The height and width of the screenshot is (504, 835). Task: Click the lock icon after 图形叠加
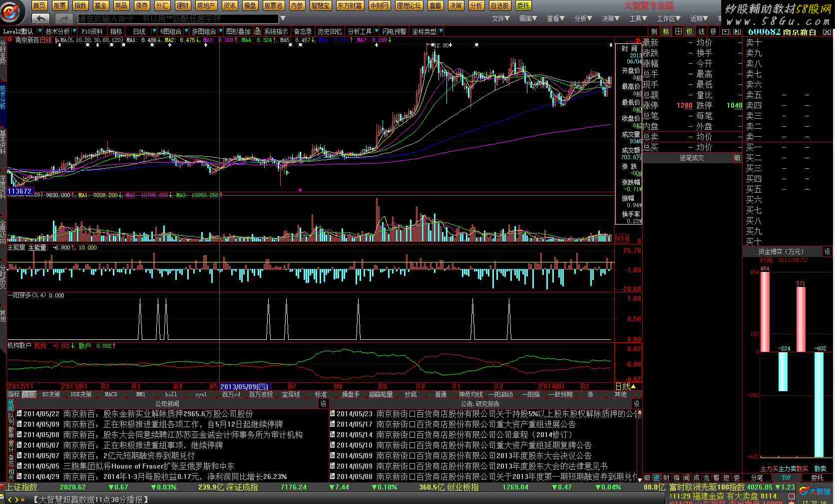coord(257,31)
